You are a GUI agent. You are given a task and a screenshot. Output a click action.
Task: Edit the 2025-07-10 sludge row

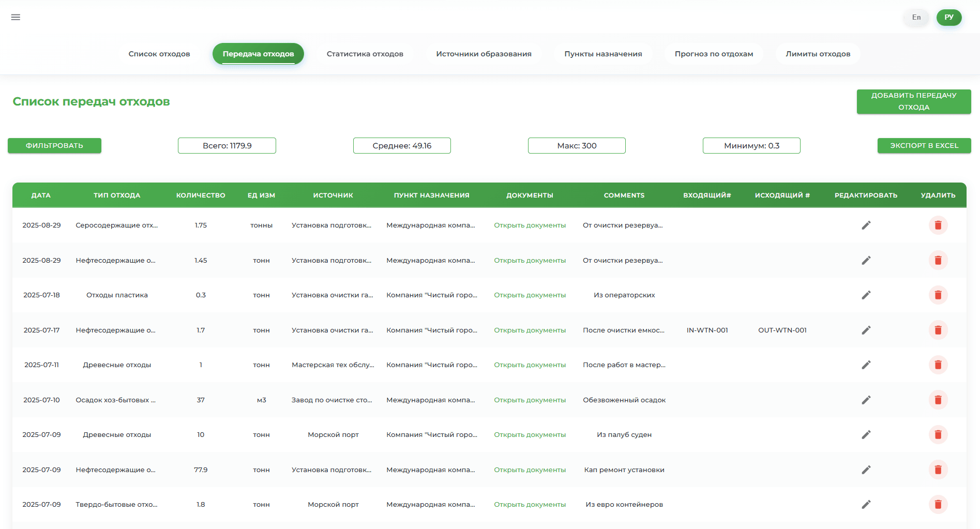pos(866,400)
